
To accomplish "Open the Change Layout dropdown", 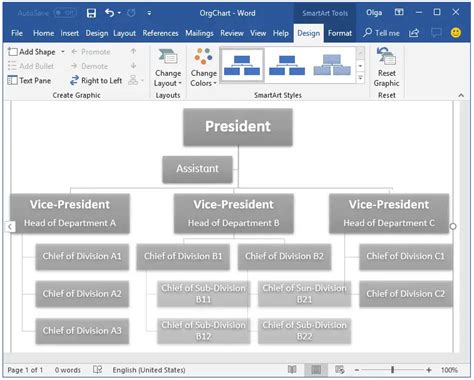I will (168, 68).
